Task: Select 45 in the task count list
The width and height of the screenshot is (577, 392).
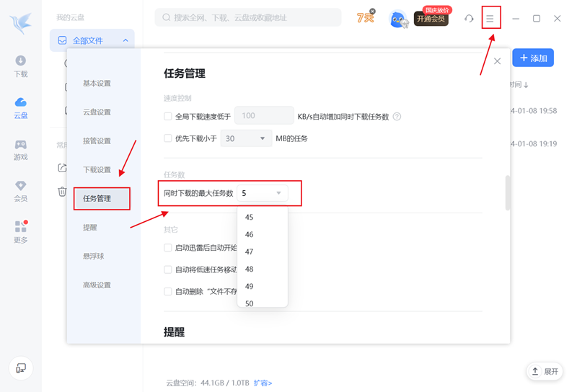Action: 263,217
